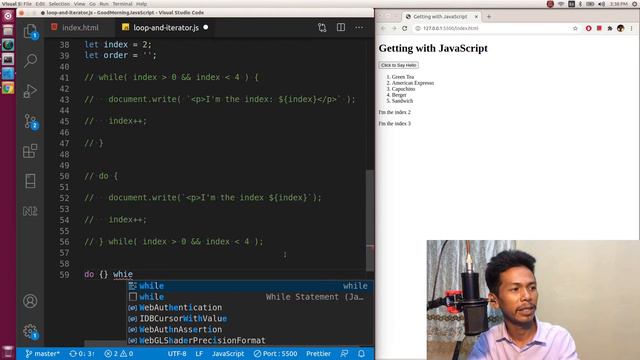Open the errors and warnings status item
Viewport: 640px width, 360px height.
point(118,353)
